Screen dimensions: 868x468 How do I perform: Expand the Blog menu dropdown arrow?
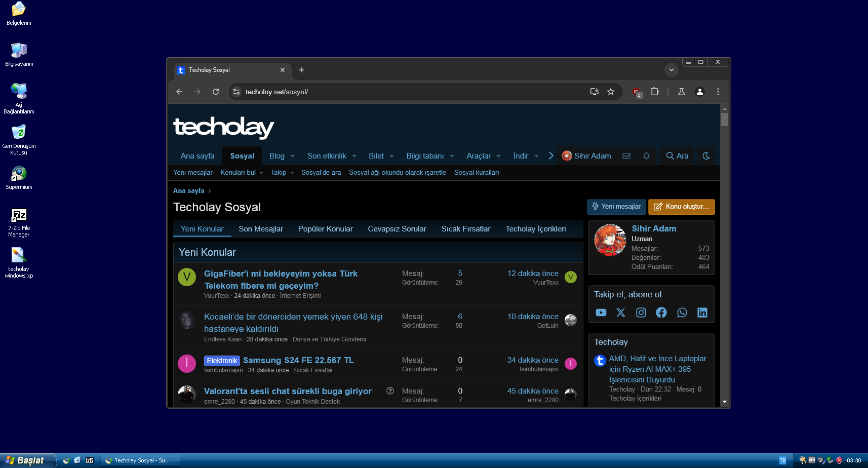click(x=292, y=156)
